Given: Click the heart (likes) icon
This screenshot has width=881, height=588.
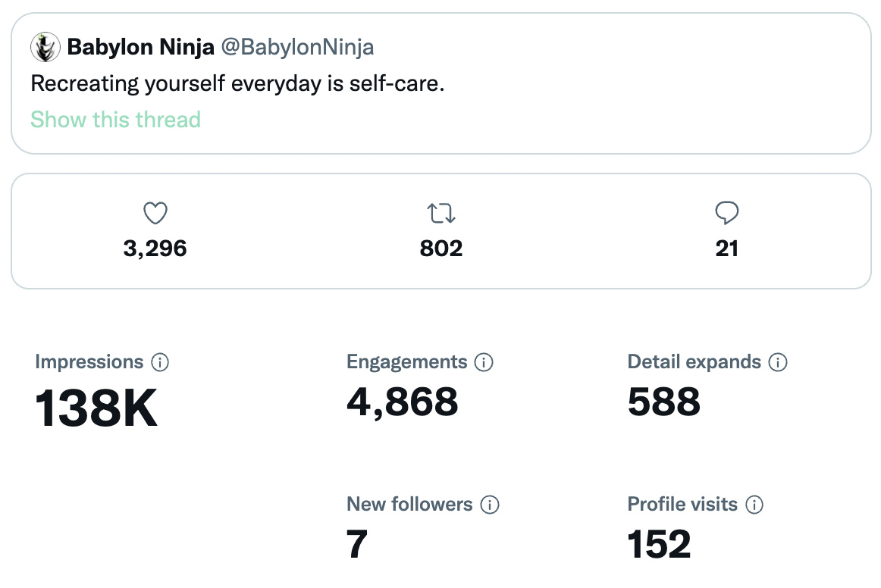Looking at the screenshot, I should click(x=155, y=214).
